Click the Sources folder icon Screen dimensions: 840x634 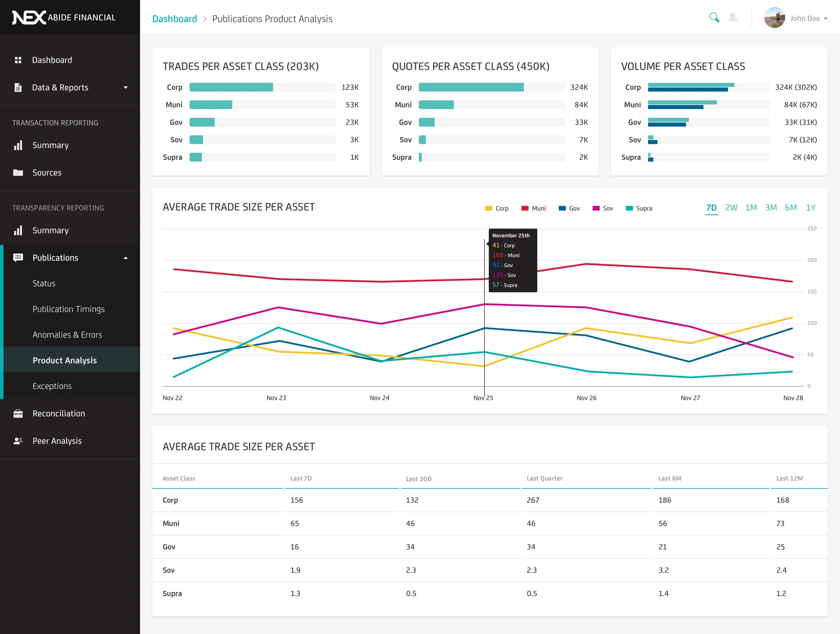18,173
